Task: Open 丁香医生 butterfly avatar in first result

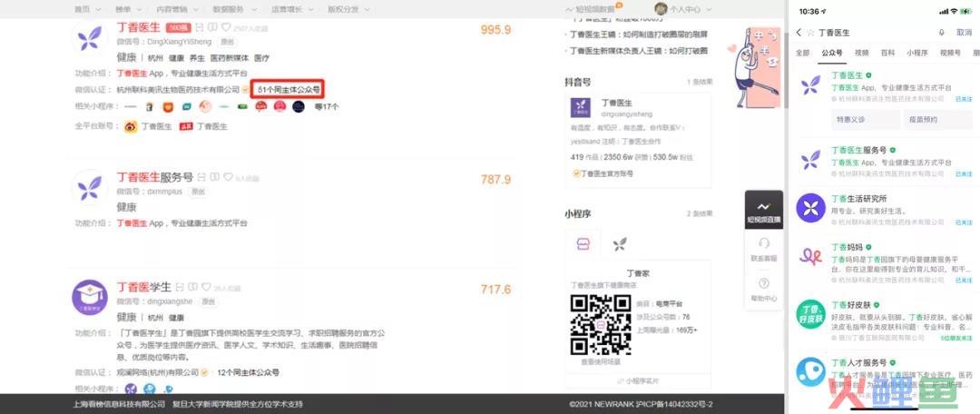Action: point(90,37)
